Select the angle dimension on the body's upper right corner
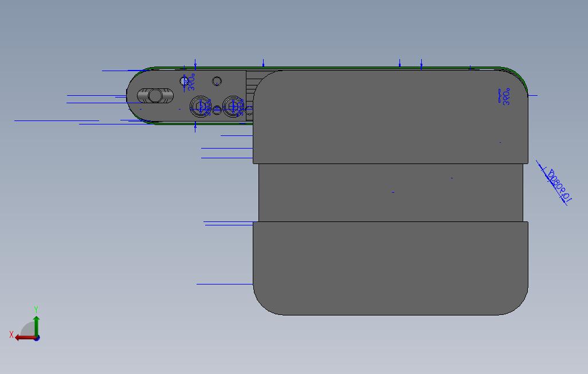Image resolution: width=588 pixels, height=374 pixels. tap(505, 97)
